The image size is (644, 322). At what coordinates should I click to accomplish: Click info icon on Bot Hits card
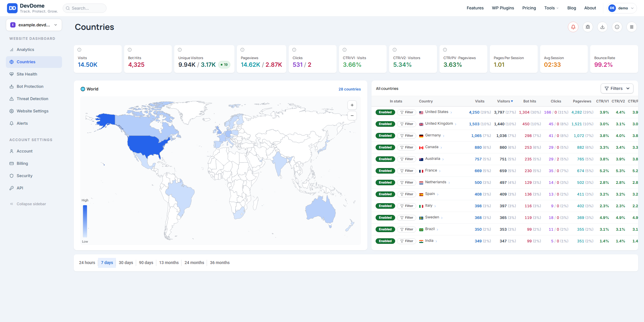coord(130,50)
